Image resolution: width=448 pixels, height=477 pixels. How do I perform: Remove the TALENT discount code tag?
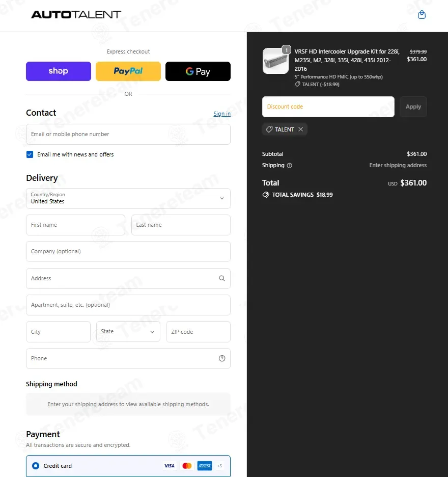pyautogui.click(x=300, y=129)
